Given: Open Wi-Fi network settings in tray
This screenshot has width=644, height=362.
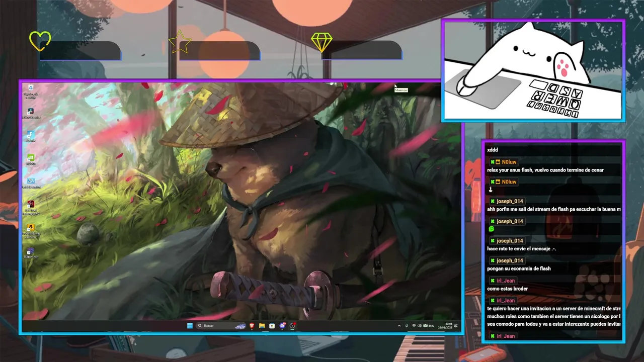Looking at the screenshot, I should (x=414, y=326).
